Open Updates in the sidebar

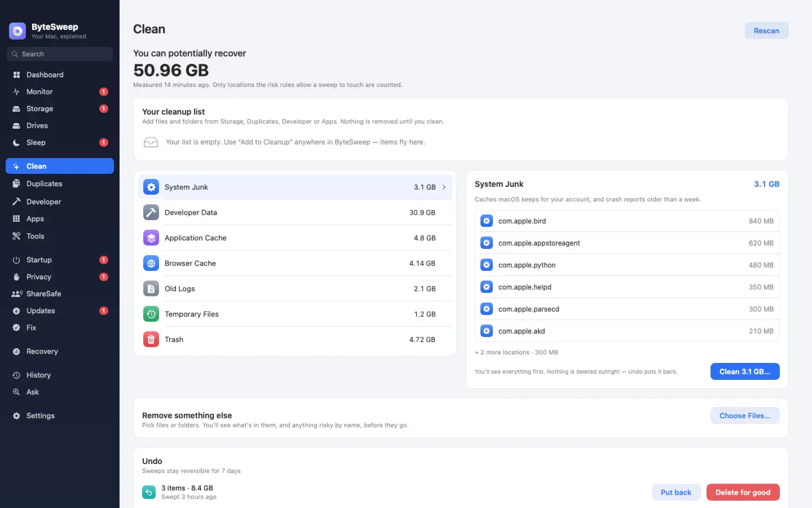click(60, 310)
